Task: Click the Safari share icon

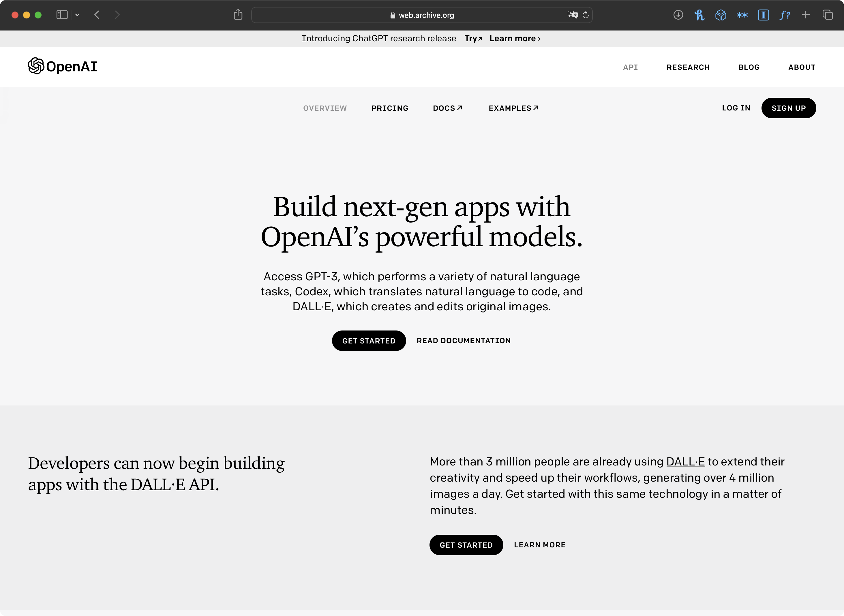Action: click(238, 15)
